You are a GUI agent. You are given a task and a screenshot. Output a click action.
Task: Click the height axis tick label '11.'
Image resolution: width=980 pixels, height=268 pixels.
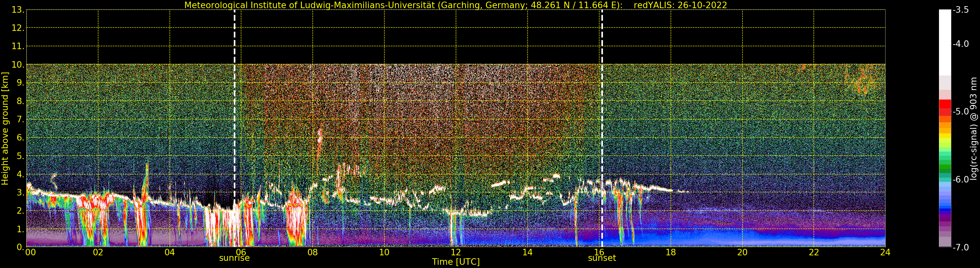(18, 47)
